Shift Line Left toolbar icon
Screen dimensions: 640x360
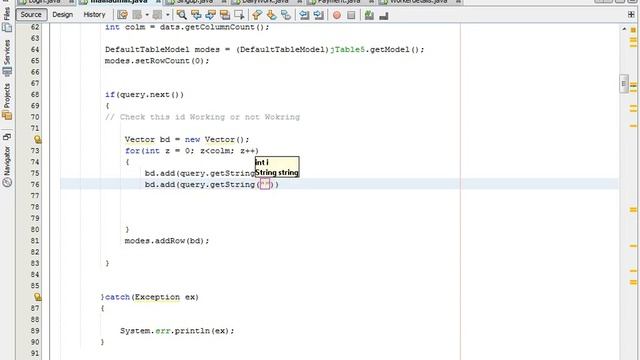tap(304, 15)
